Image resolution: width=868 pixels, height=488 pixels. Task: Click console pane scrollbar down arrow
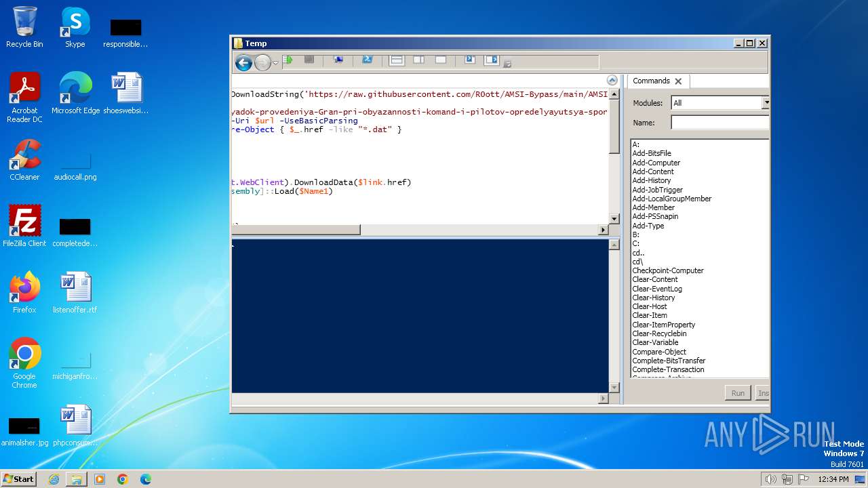pyautogui.click(x=614, y=388)
